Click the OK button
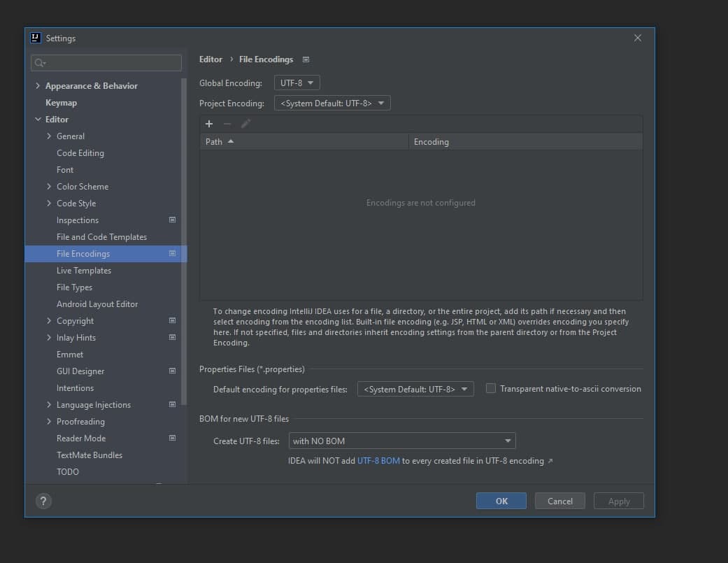This screenshot has height=563, width=728. pos(501,501)
